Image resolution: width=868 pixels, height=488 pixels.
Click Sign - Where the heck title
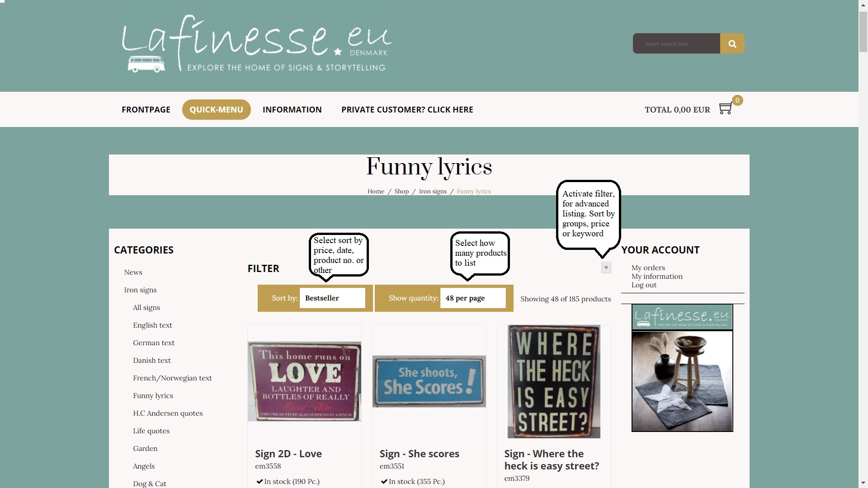552,460
